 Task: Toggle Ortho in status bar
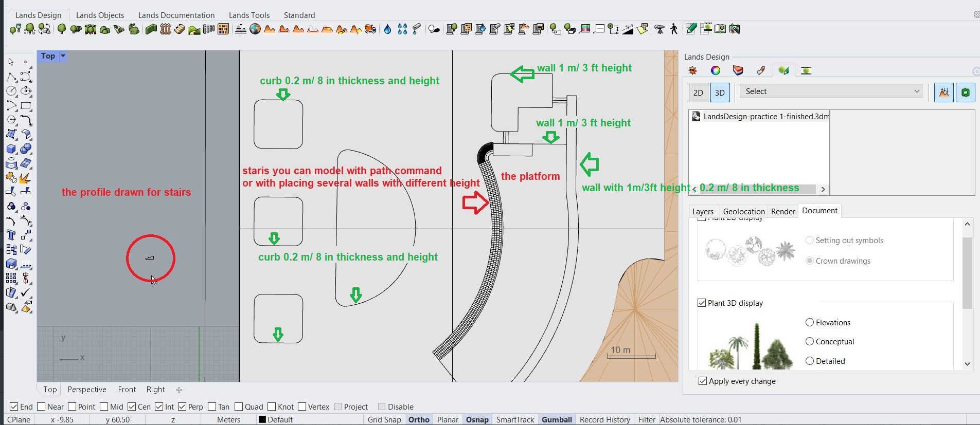pyautogui.click(x=419, y=419)
